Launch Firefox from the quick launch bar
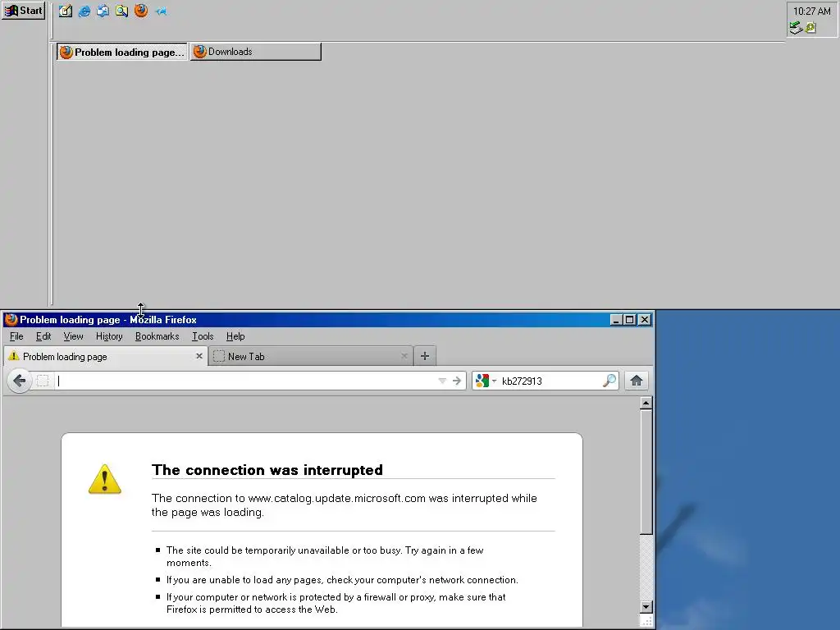The height and width of the screenshot is (630, 840). pos(141,11)
